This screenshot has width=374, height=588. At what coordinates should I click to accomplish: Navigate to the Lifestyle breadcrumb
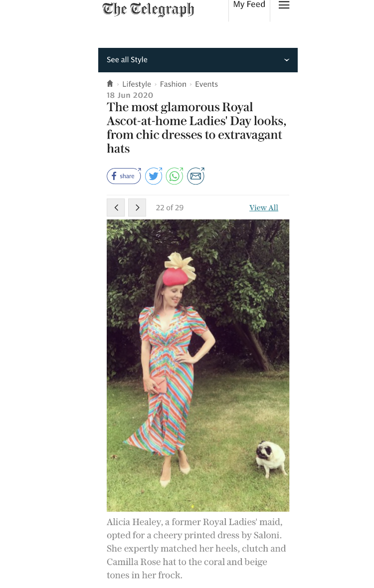137,84
